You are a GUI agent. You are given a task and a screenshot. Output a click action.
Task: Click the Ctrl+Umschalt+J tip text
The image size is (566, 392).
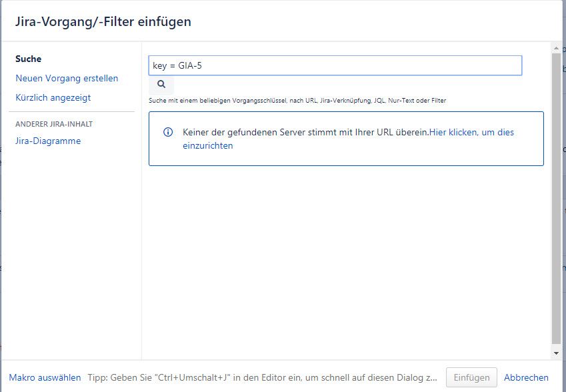[263, 377]
